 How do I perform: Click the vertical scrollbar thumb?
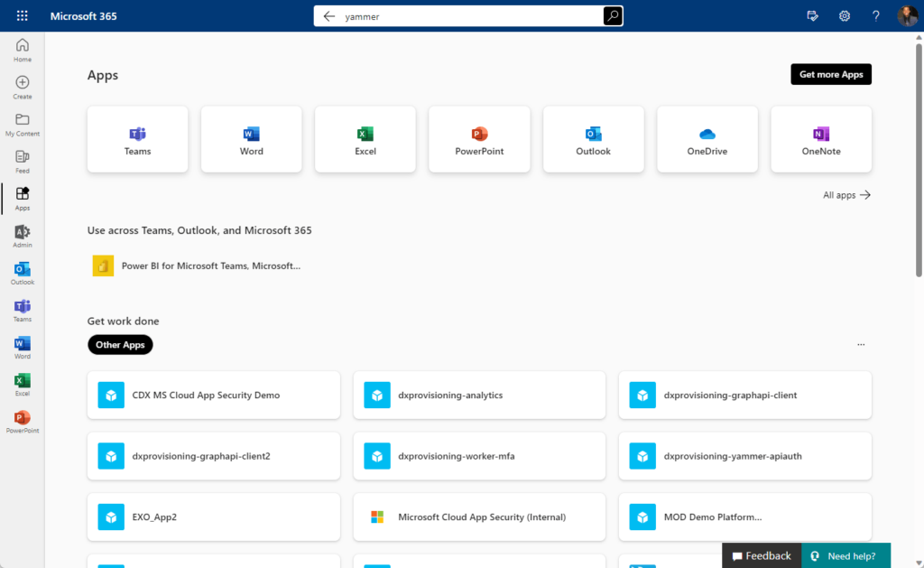(x=919, y=159)
